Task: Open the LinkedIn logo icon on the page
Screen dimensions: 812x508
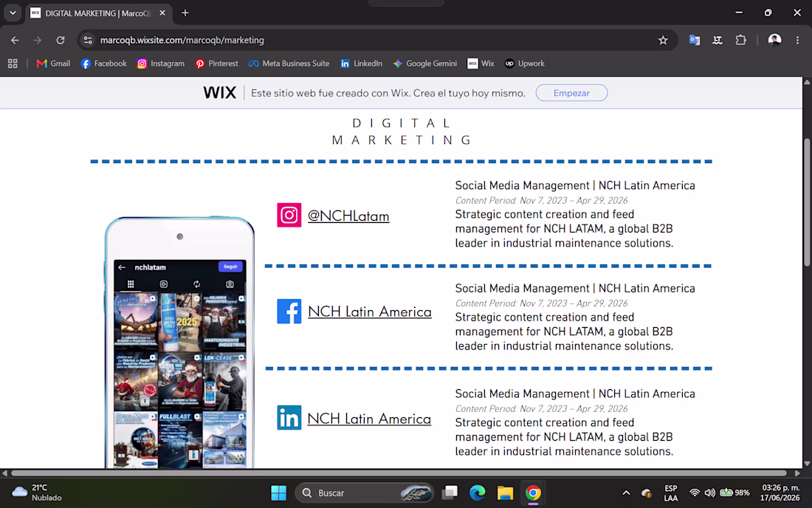Action: coord(289,418)
